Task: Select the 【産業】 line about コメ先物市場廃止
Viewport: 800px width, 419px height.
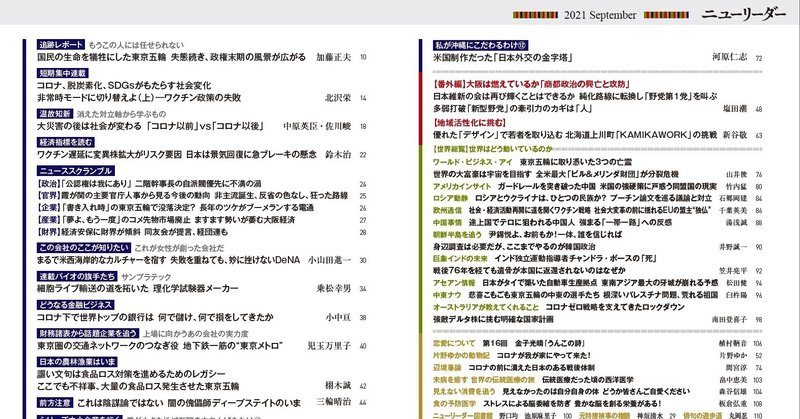Action: [166, 220]
